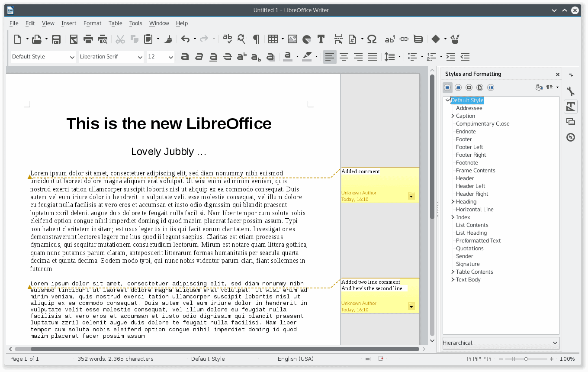
Task: Click the New document icon
Action: click(17, 39)
